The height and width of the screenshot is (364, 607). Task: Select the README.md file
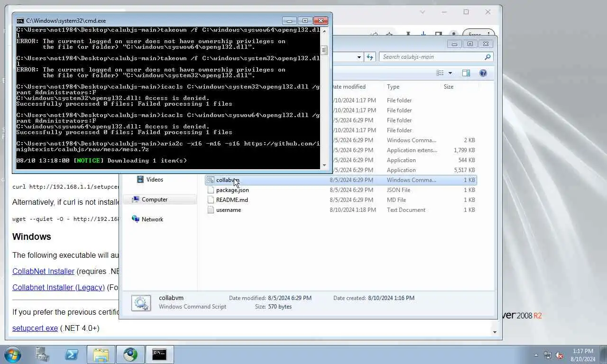pyautogui.click(x=232, y=200)
